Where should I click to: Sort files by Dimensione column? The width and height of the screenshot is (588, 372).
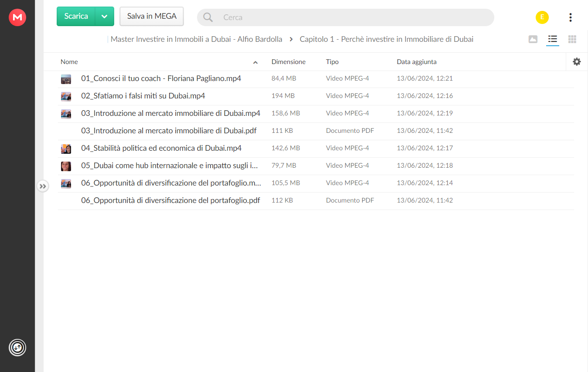(x=289, y=62)
